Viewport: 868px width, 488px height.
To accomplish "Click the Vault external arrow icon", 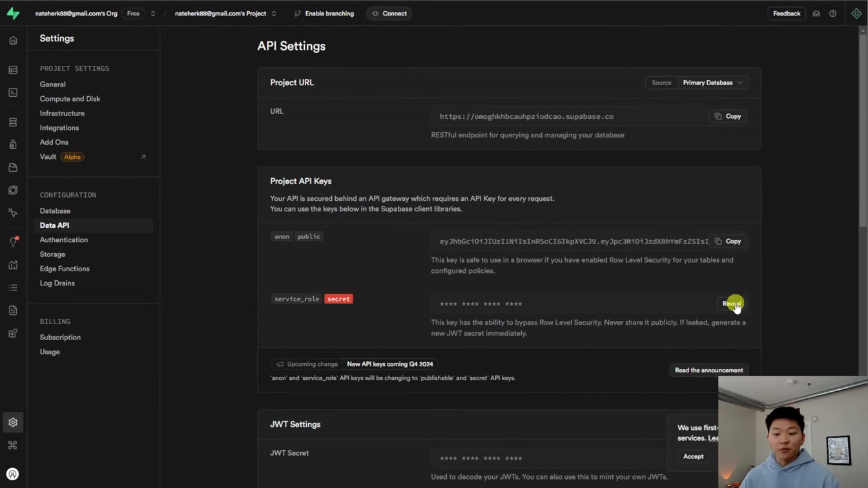I will [x=143, y=157].
